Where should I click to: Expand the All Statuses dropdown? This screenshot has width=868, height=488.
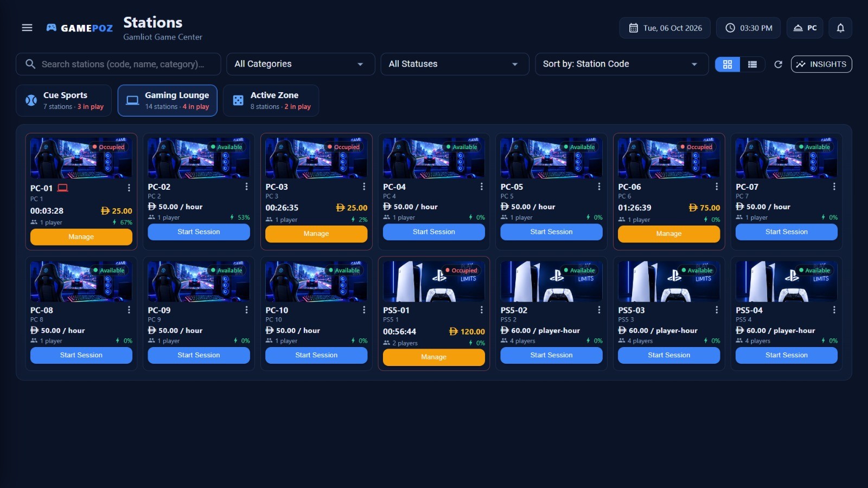[455, 64]
